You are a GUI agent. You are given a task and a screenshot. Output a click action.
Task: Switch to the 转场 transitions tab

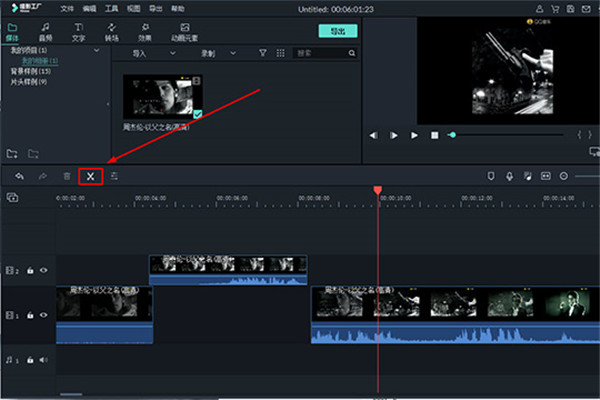coord(112,31)
